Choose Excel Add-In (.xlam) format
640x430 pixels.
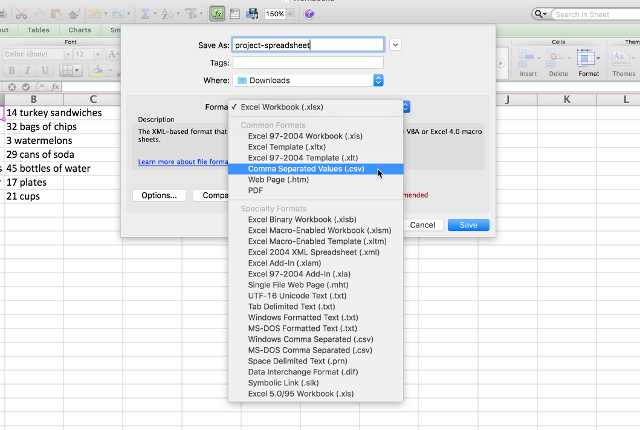pos(316,263)
